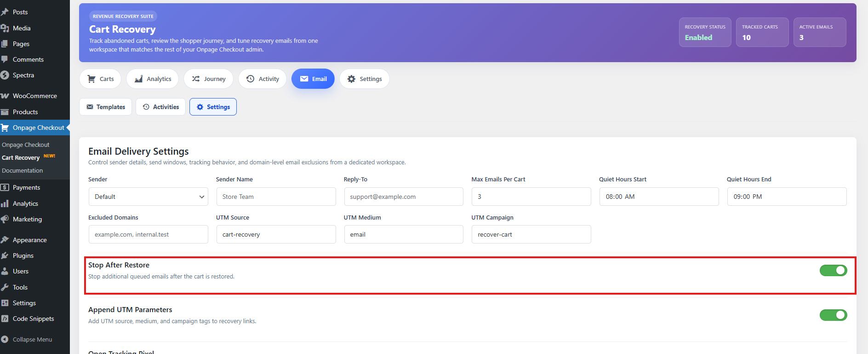Click the cart icon on Carts tab
868x354 pixels.
91,79
